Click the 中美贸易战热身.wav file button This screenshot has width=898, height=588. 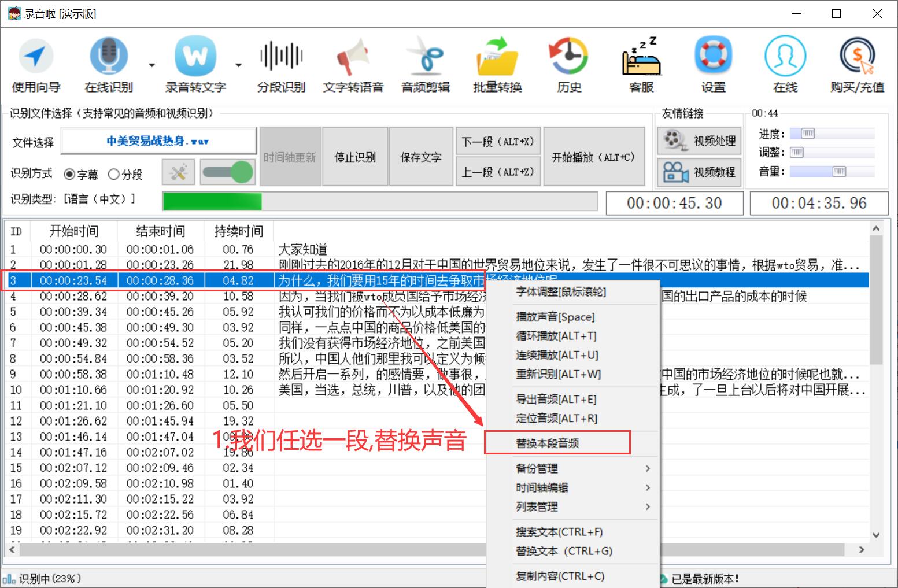point(158,141)
